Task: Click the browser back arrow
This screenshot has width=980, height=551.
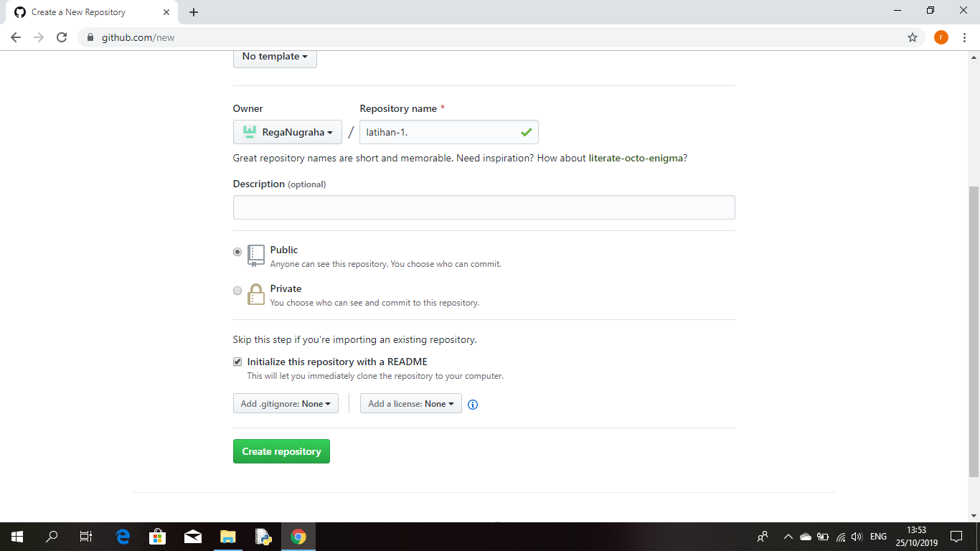Action: pyautogui.click(x=16, y=37)
